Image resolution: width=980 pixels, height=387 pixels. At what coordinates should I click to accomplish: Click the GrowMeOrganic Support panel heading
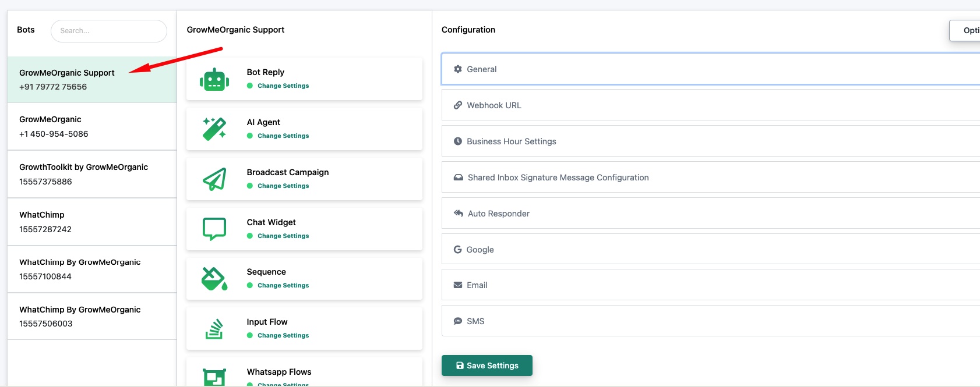235,30
